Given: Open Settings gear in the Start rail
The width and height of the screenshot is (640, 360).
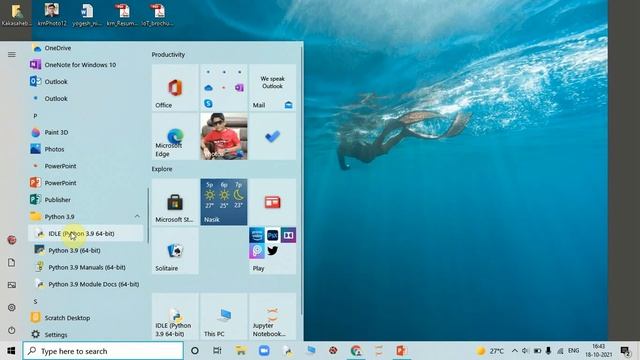Looking at the screenshot, I should [12, 307].
